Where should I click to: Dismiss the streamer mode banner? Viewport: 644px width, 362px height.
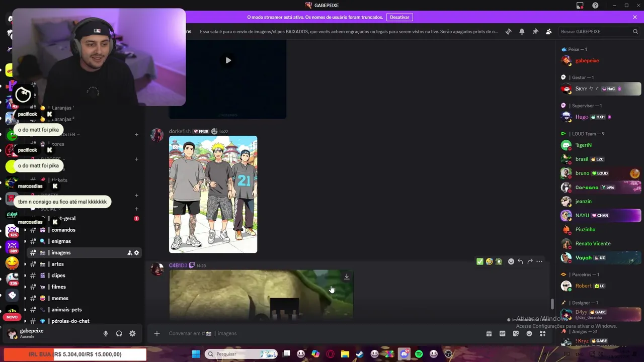(x=635, y=17)
